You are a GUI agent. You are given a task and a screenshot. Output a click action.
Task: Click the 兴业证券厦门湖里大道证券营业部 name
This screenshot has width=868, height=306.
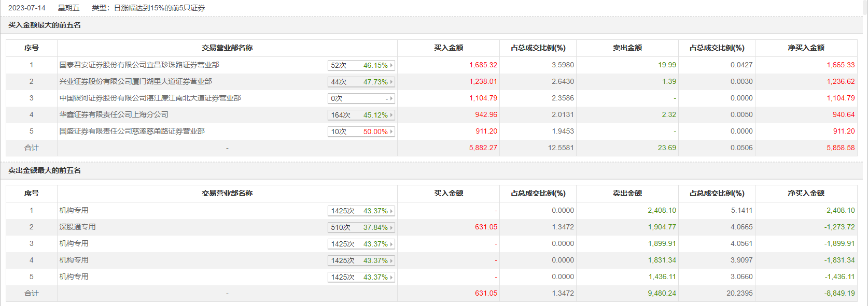click(x=135, y=81)
